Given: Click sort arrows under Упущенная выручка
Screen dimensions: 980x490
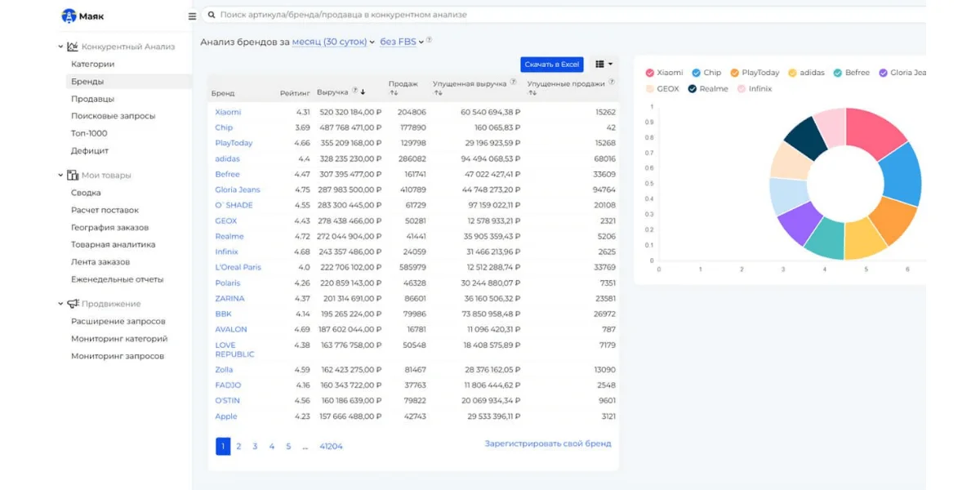Looking at the screenshot, I should pyautogui.click(x=438, y=93).
